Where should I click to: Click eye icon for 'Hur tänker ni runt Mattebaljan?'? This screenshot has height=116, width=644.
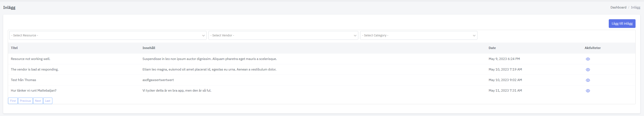click(588, 91)
